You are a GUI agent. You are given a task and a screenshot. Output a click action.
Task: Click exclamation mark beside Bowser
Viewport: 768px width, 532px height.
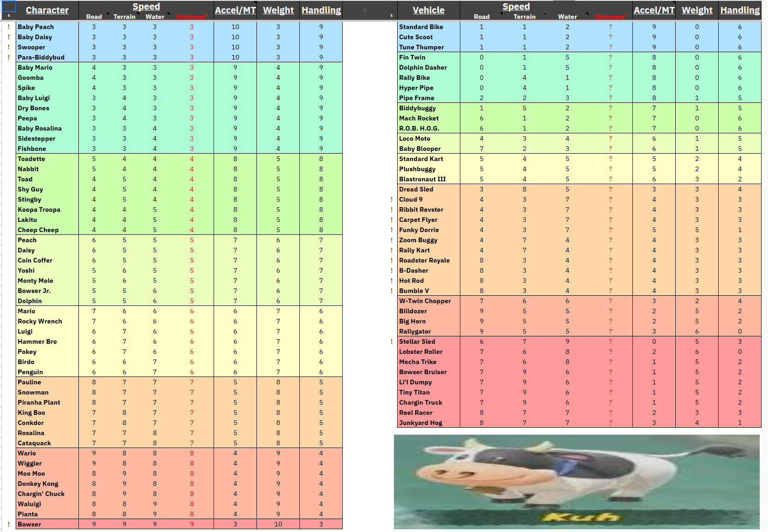(9, 524)
